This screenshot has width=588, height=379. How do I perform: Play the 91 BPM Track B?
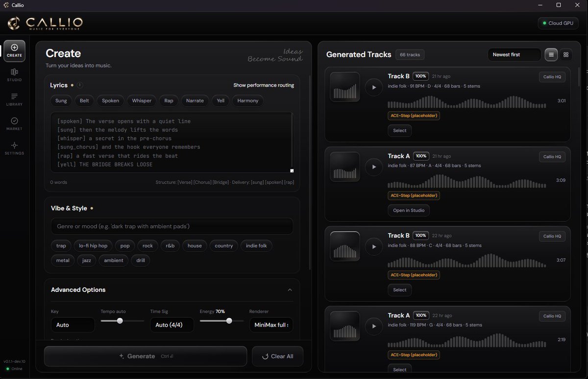[x=374, y=87]
